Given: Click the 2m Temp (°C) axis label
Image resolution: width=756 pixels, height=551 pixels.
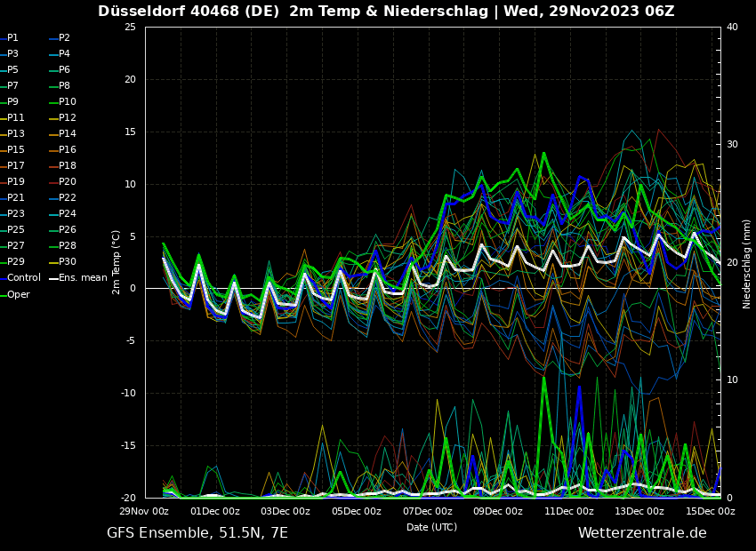Looking at the screenshot, I should click(x=116, y=261).
